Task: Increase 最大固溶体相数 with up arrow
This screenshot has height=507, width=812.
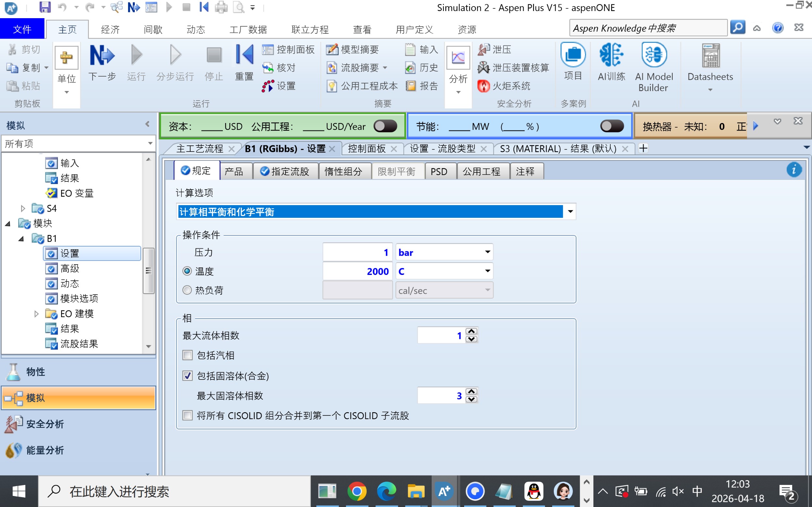Action: (471, 392)
